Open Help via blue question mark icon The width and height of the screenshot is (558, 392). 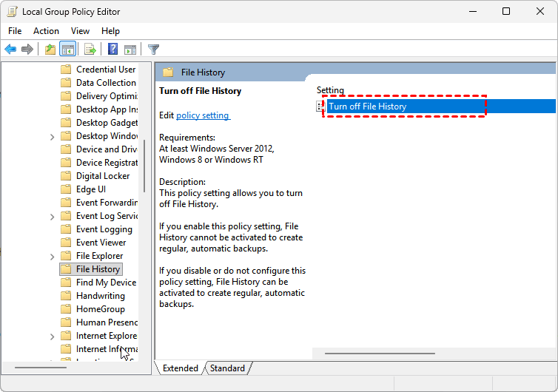[112, 50]
